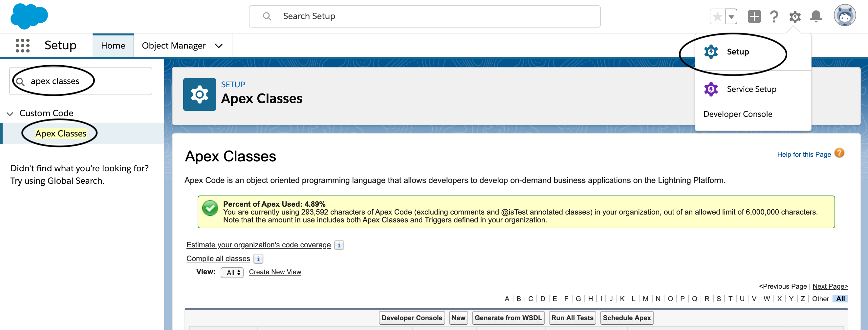The image size is (868, 330).
Task: Click the Apex Classes page header gear icon
Action: (200, 94)
